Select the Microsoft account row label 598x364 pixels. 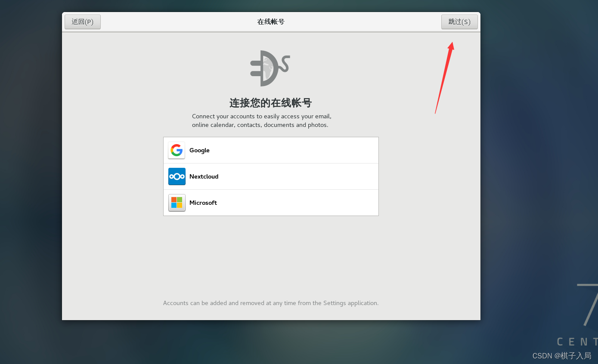pos(203,203)
